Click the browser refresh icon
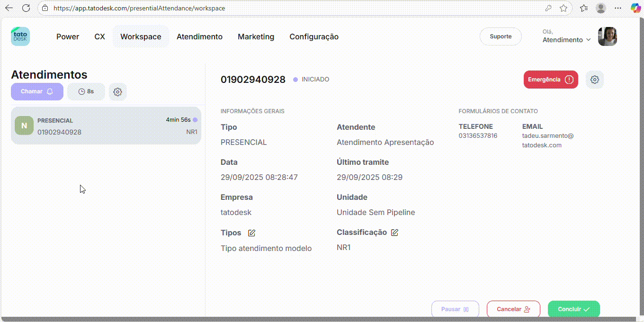Image resolution: width=644 pixels, height=322 pixels. tap(27, 8)
